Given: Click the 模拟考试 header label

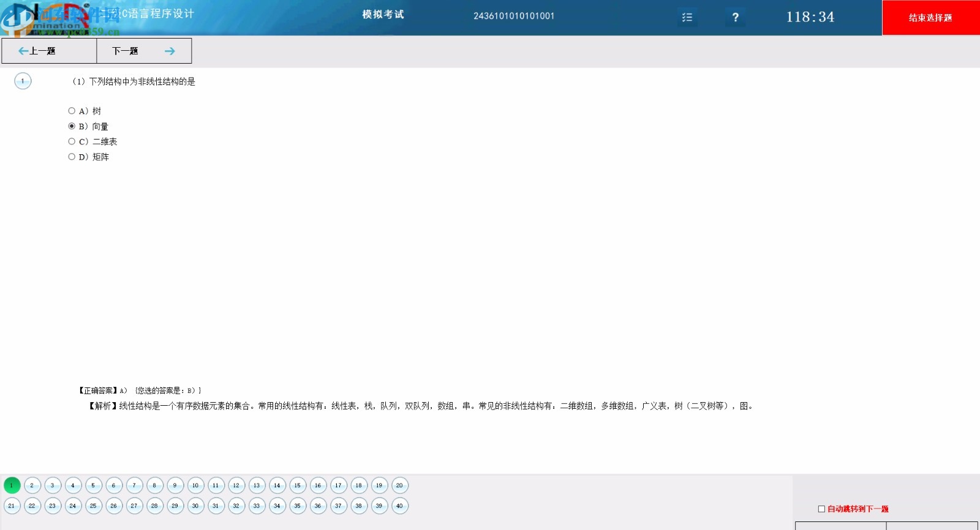Looking at the screenshot, I should point(383,14).
